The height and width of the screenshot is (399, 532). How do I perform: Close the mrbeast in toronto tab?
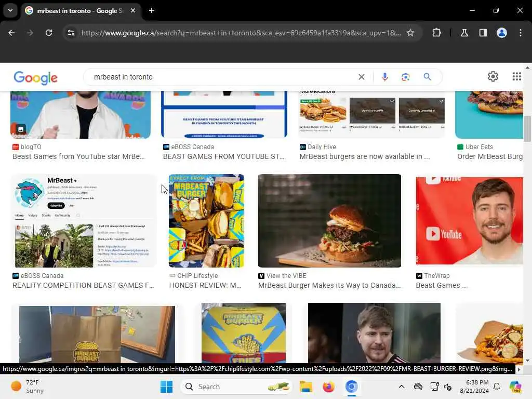(133, 10)
